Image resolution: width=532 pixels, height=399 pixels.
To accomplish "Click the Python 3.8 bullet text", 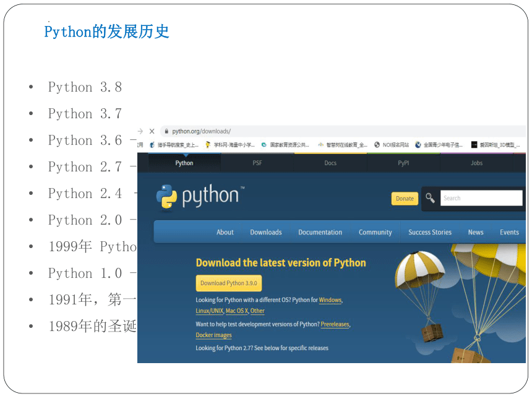I will click(x=85, y=87).
